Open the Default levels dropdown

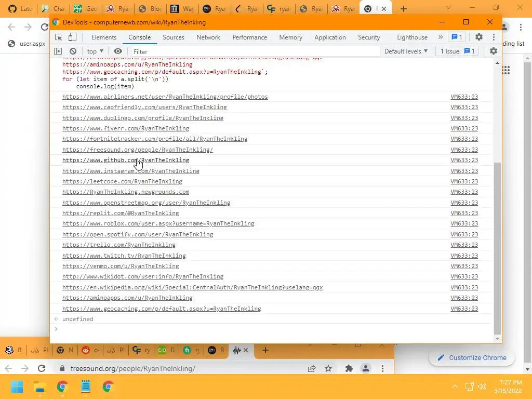[x=406, y=51]
